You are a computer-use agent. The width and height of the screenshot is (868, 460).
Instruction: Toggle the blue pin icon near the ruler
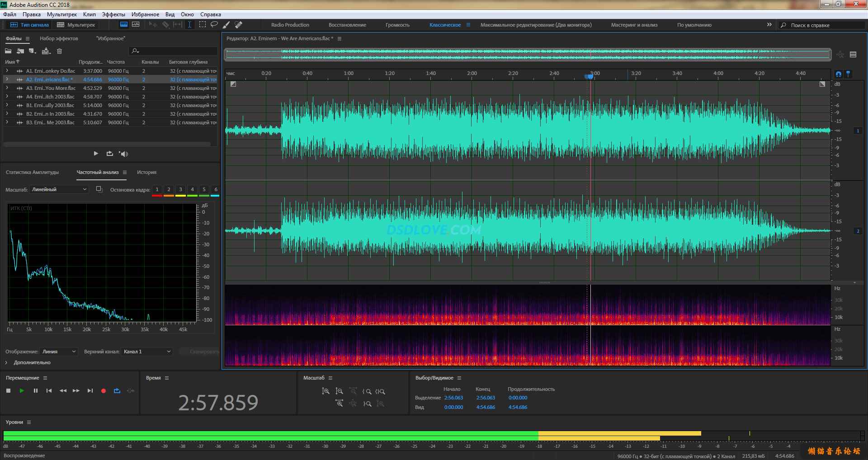(849, 74)
